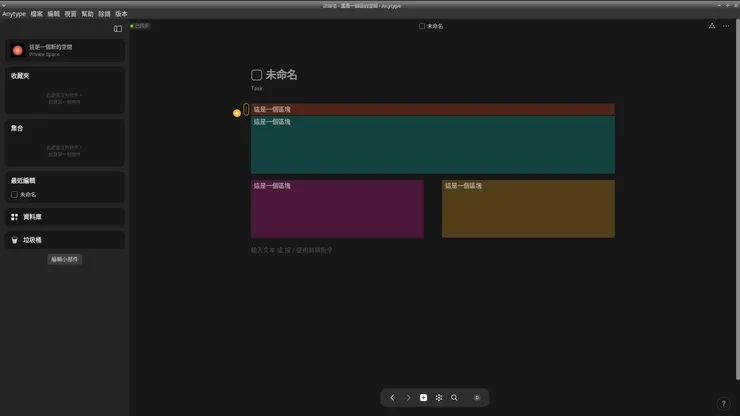Click the block drag handle beside red block
The width and height of the screenshot is (740, 416).
[246, 110]
